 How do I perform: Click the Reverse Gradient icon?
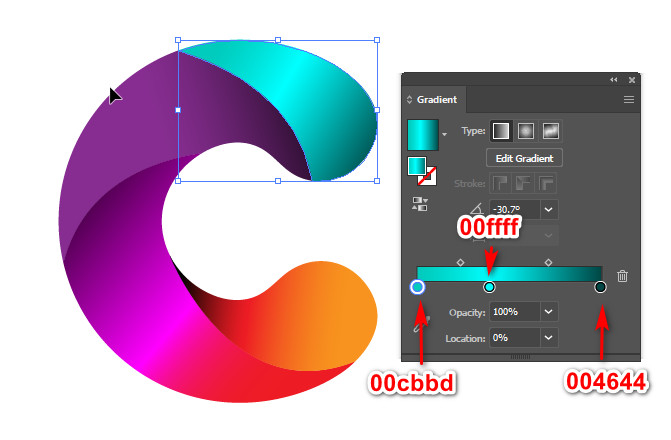pos(420,204)
